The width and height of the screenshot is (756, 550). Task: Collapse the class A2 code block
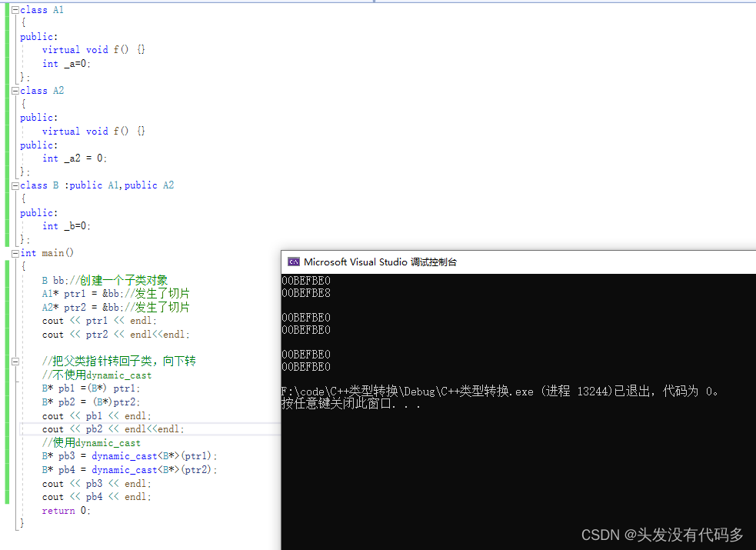[x=15, y=91]
